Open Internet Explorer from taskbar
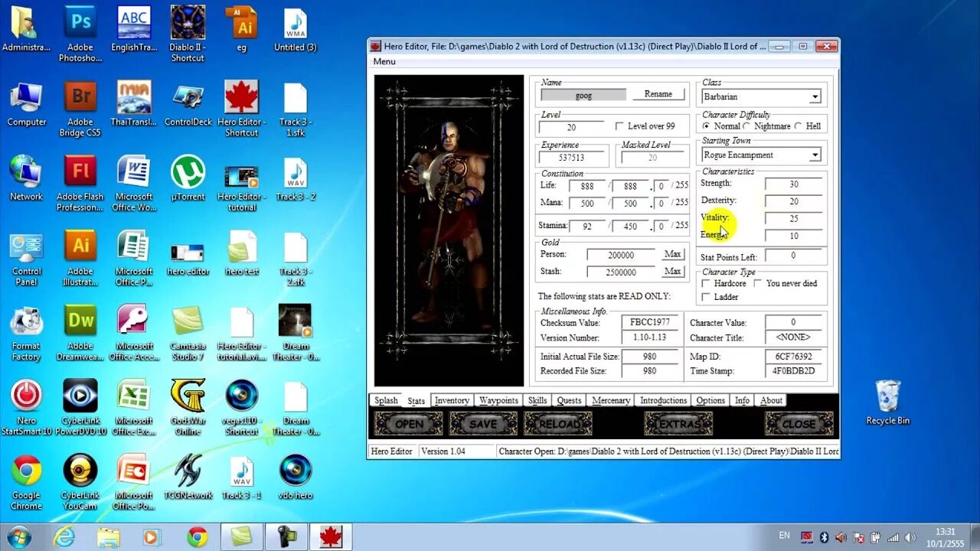Viewport: 980px width, 551px height. coord(64,537)
